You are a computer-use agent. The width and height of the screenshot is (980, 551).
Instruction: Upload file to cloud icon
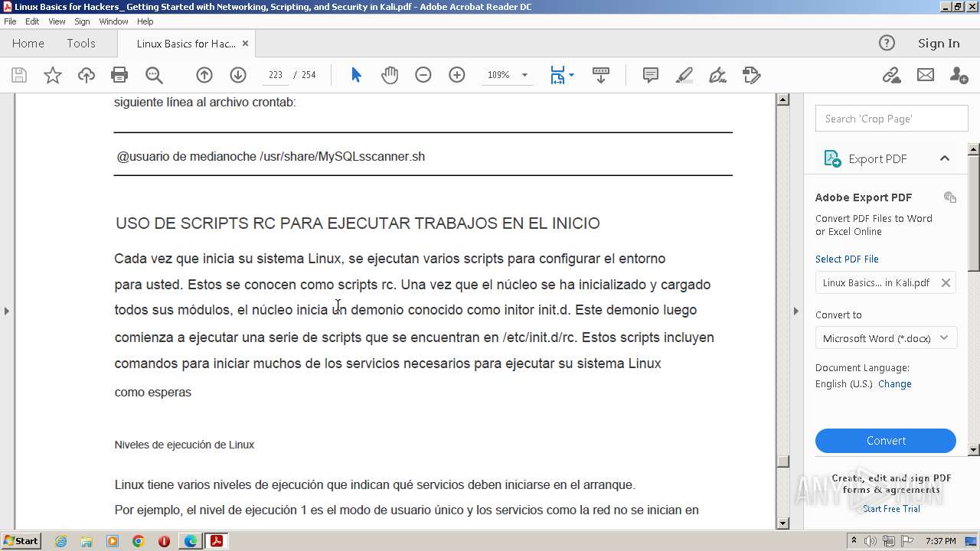tap(87, 75)
